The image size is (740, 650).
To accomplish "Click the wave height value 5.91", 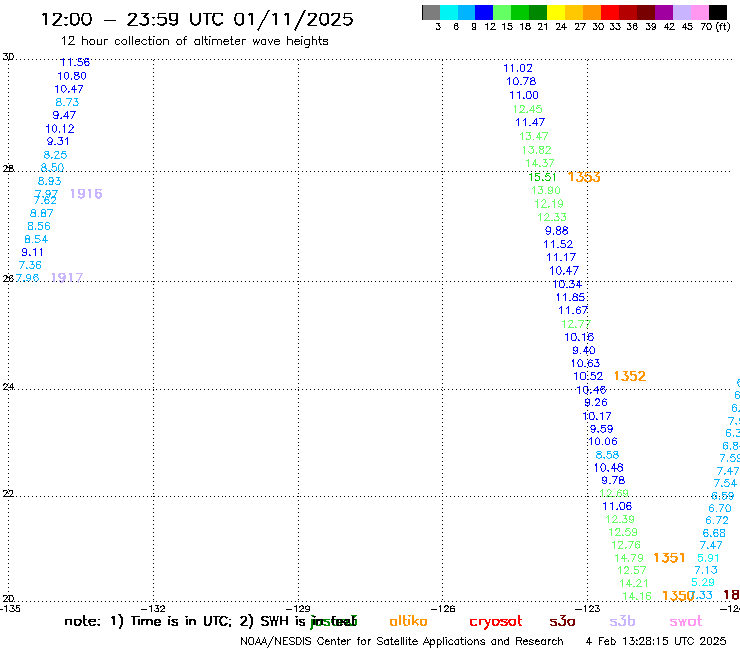I will click(709, 558).
